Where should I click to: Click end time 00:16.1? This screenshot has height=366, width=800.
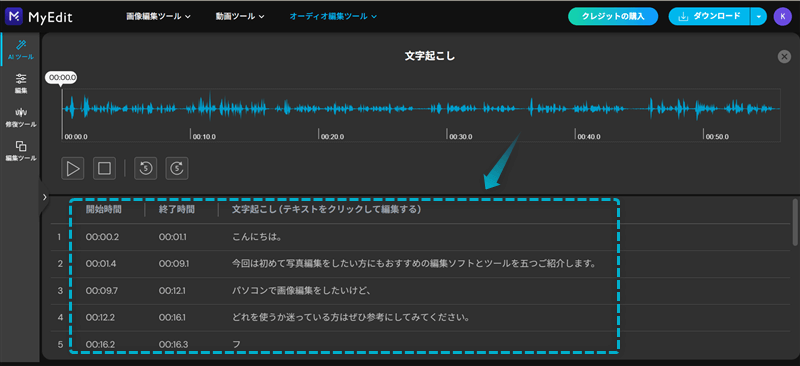coord(172,318)
